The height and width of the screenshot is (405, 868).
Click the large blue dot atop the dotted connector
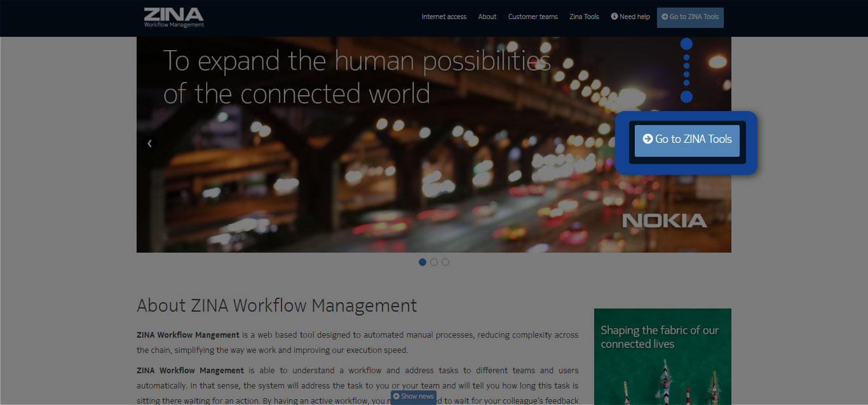(x=686, y=44)
